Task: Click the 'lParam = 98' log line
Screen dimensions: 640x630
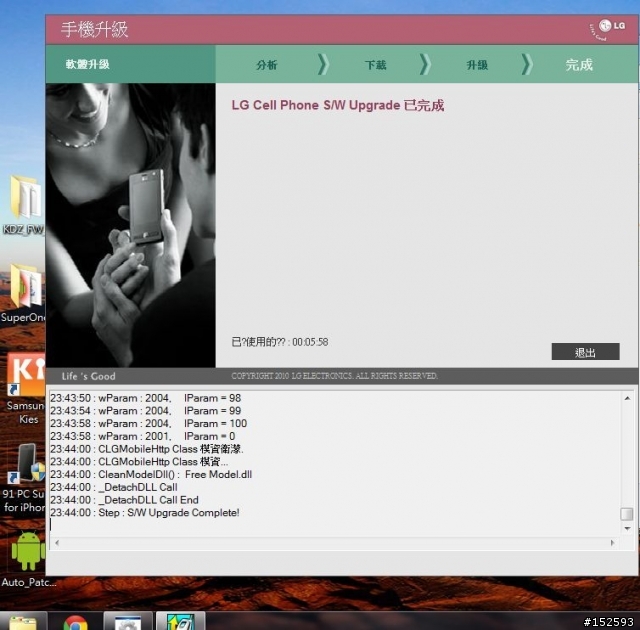Action: (146, 398)
